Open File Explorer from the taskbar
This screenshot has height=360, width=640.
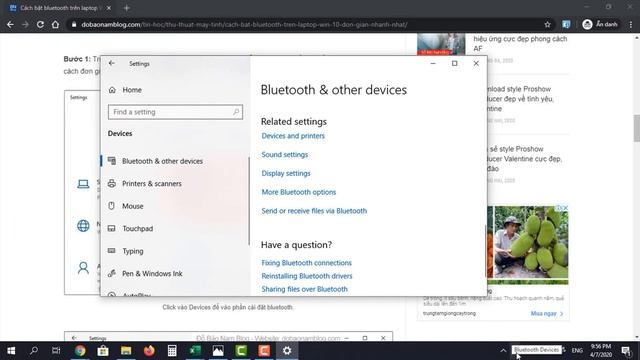(x=126, y=351)
